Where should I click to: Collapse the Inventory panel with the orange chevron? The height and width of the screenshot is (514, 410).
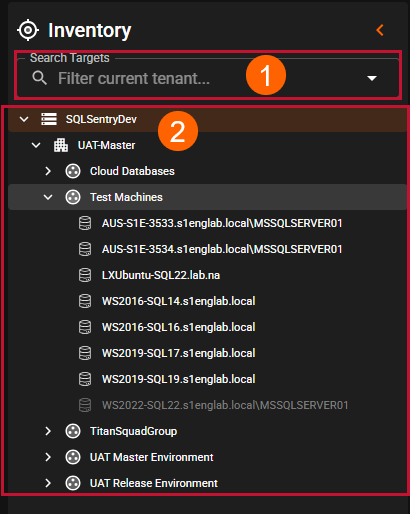tap(380, 30)
